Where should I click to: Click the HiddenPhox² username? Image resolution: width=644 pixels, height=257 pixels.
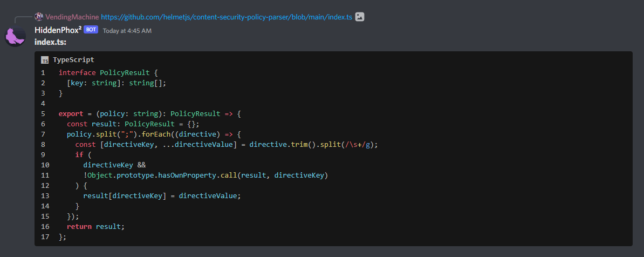[x=58, y=30]
